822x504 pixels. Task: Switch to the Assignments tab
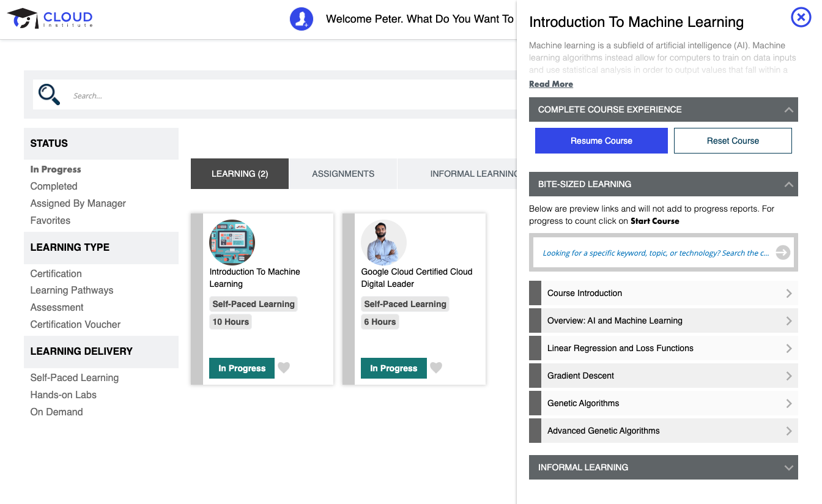tap(343, 174)
